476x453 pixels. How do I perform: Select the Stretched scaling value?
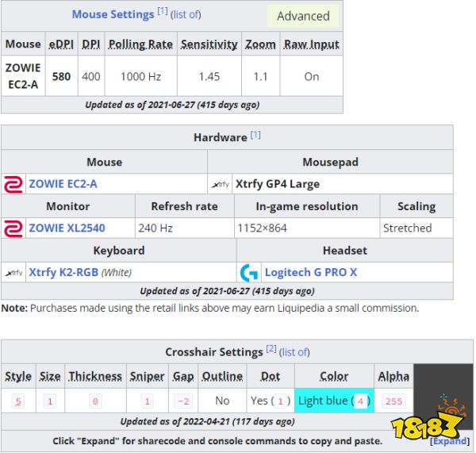tap(408, 228)
